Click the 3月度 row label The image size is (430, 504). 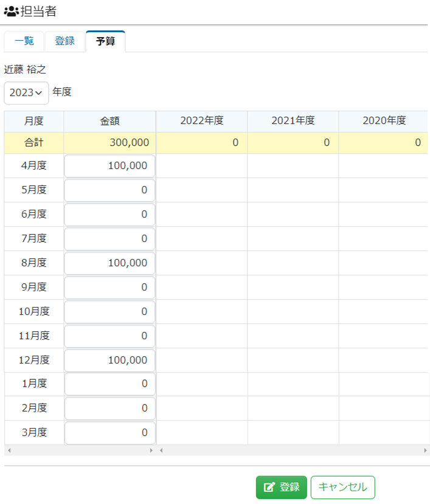[x=34, y=433]
